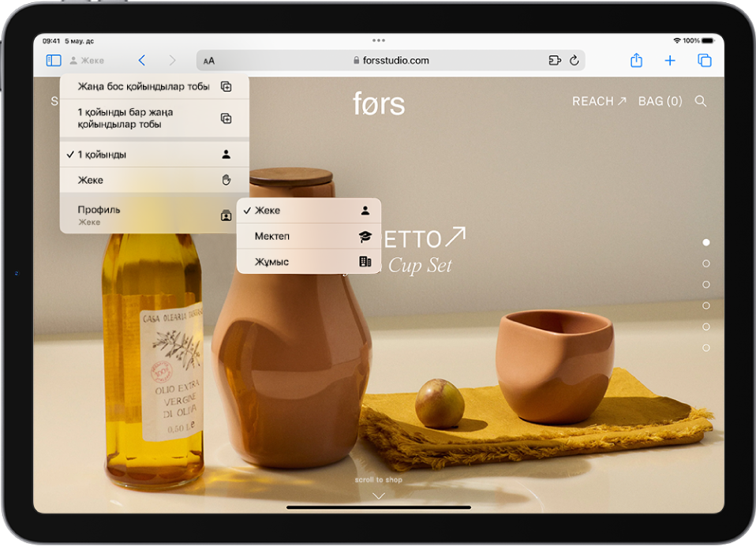This screenshot has width=756, height=546.
Task: Jump to the second page indicator dot
Action: click(x=705, y=264)
